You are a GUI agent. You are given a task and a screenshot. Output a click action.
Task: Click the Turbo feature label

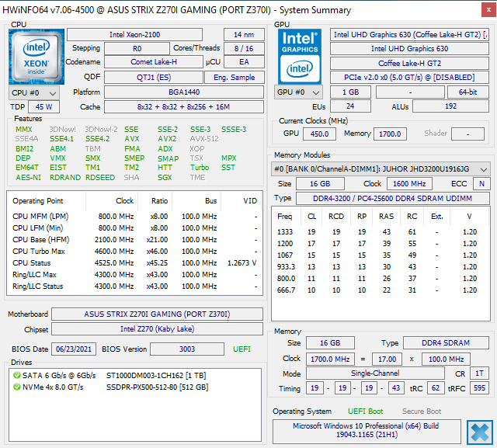pos(200,167)
